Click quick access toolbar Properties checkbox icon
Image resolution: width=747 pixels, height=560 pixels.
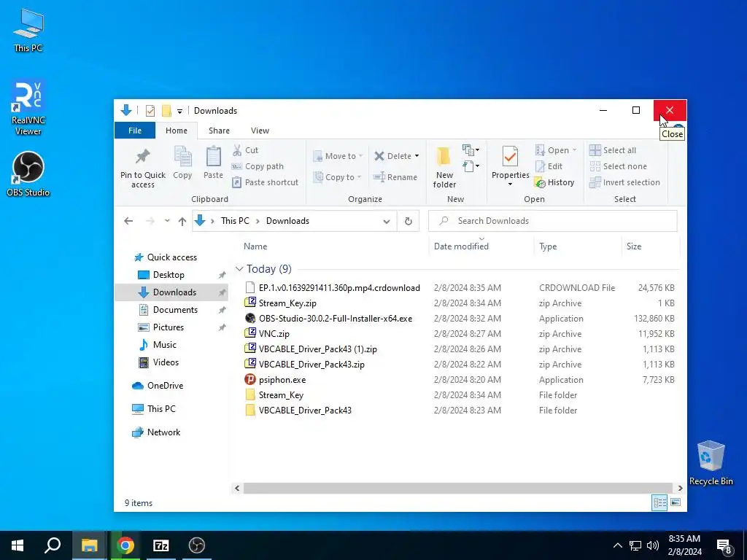(x=150, y=111)
